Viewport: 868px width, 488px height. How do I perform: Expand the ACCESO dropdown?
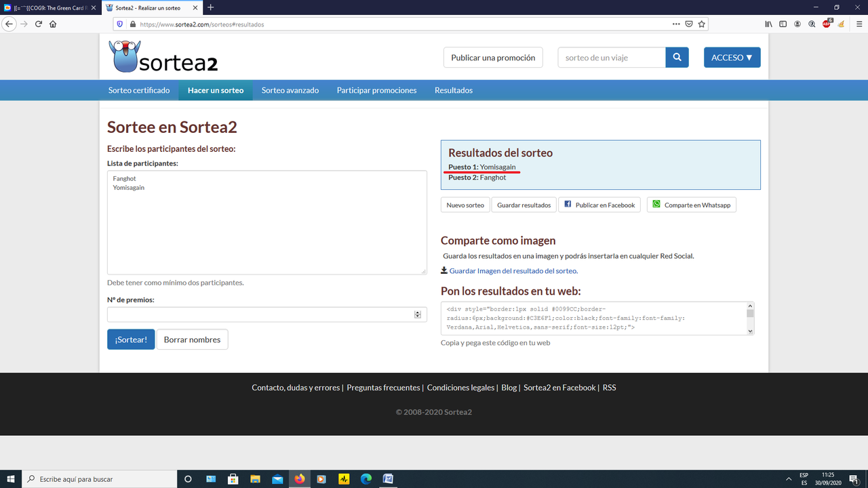point(732,58)
